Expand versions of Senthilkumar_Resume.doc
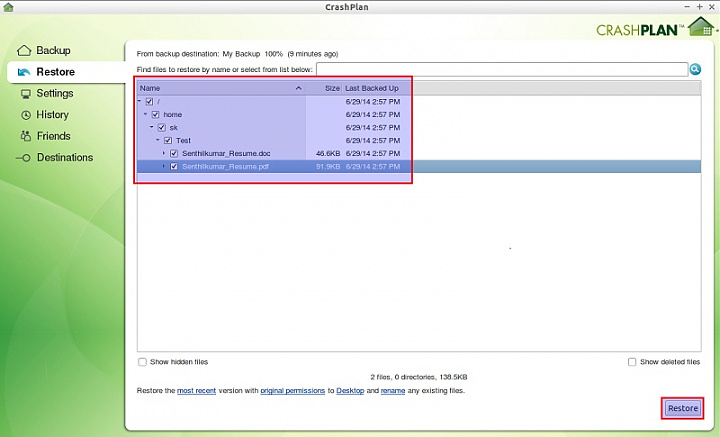The height and width of the screenshot is (437, 720). point(164,153)
